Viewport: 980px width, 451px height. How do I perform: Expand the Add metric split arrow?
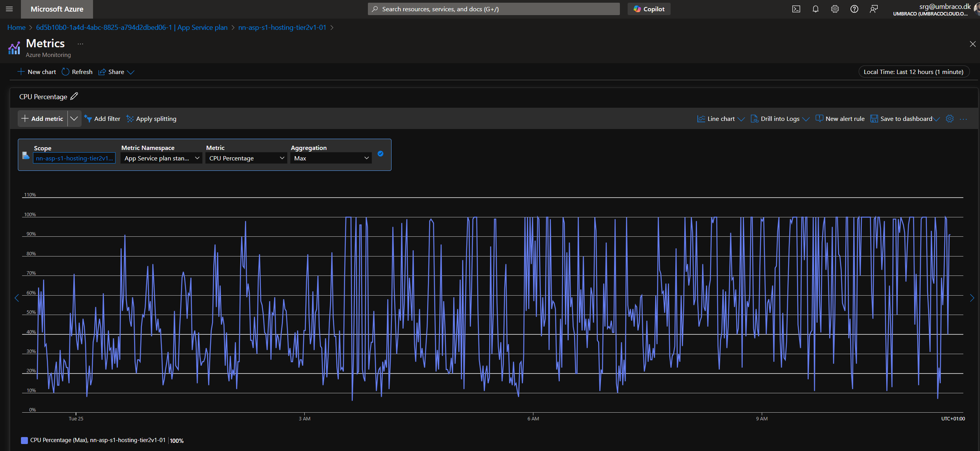(74, 119)
